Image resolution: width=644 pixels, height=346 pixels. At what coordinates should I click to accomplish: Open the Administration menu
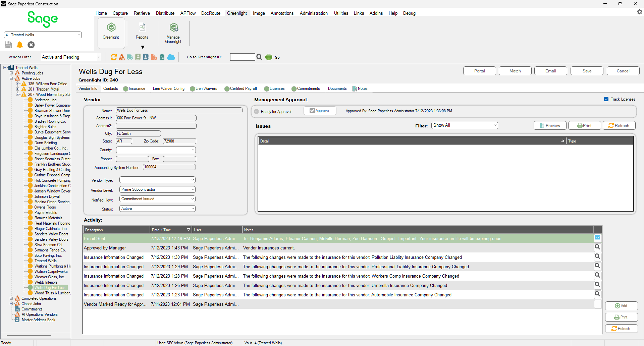tap(314, 13)
